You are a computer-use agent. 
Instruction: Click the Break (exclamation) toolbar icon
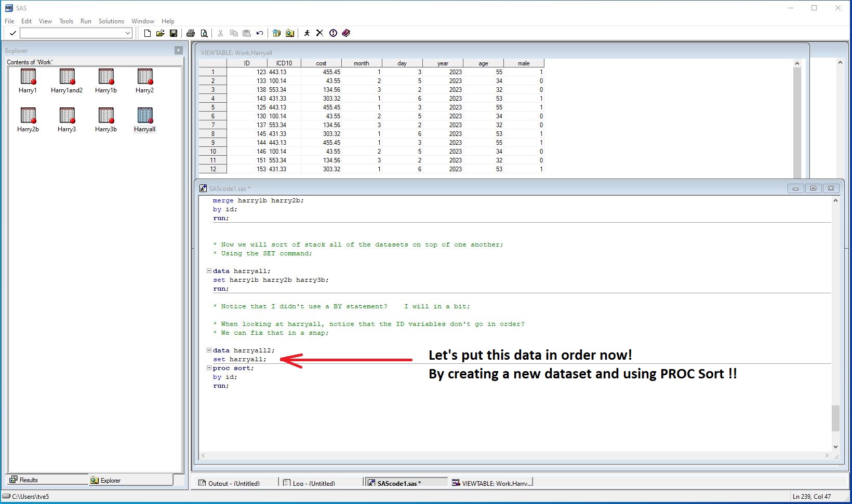[x=333, y=33]
